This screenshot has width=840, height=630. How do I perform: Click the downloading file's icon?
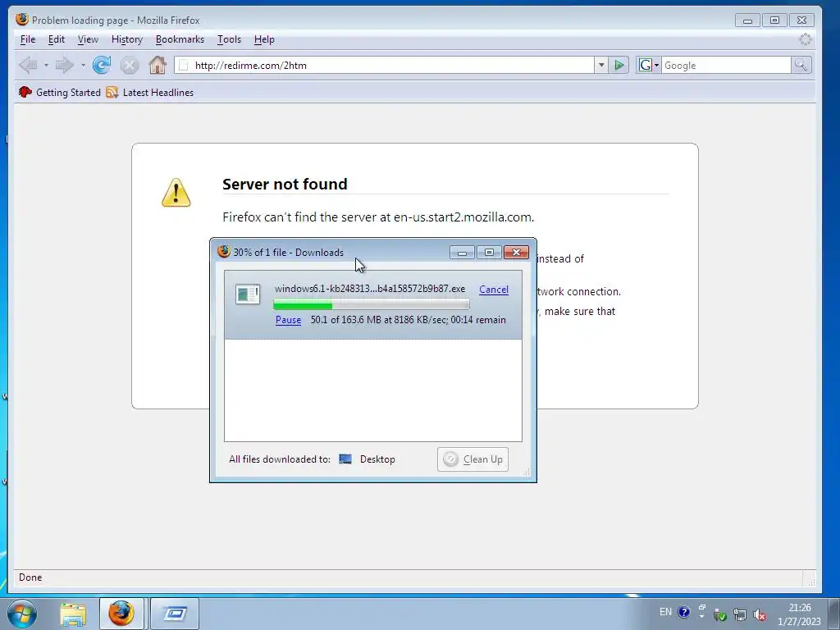point(248,294)
